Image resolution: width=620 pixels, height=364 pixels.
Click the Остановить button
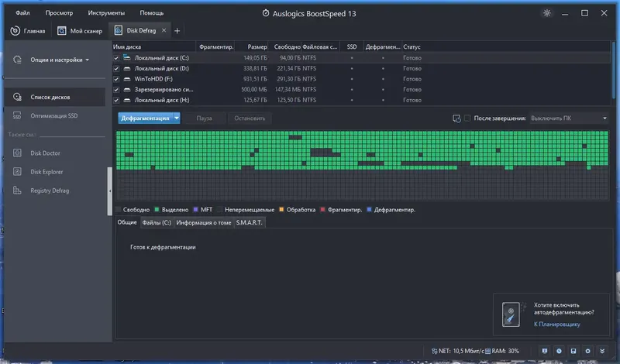[x=250, y=118]
